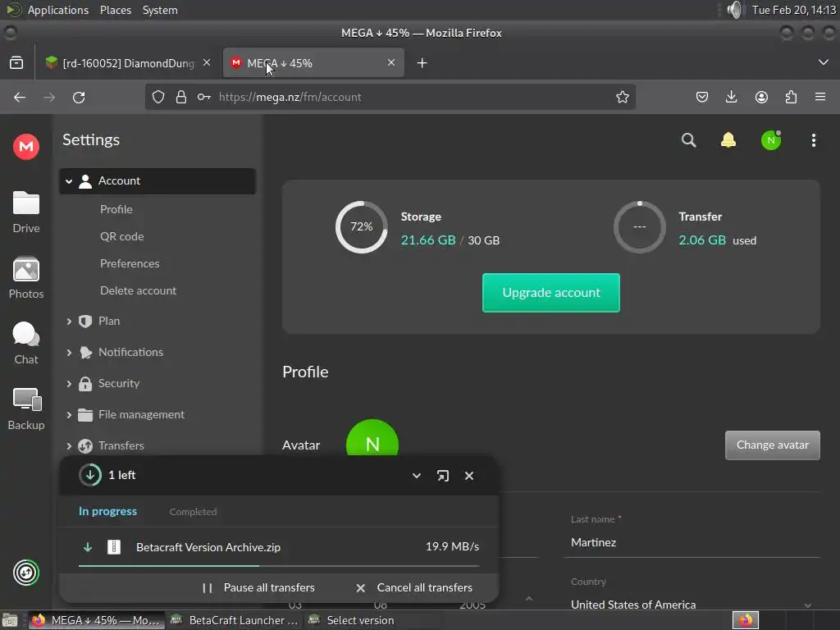
Task: Pause all transfers
Action: tap(258, 587)
